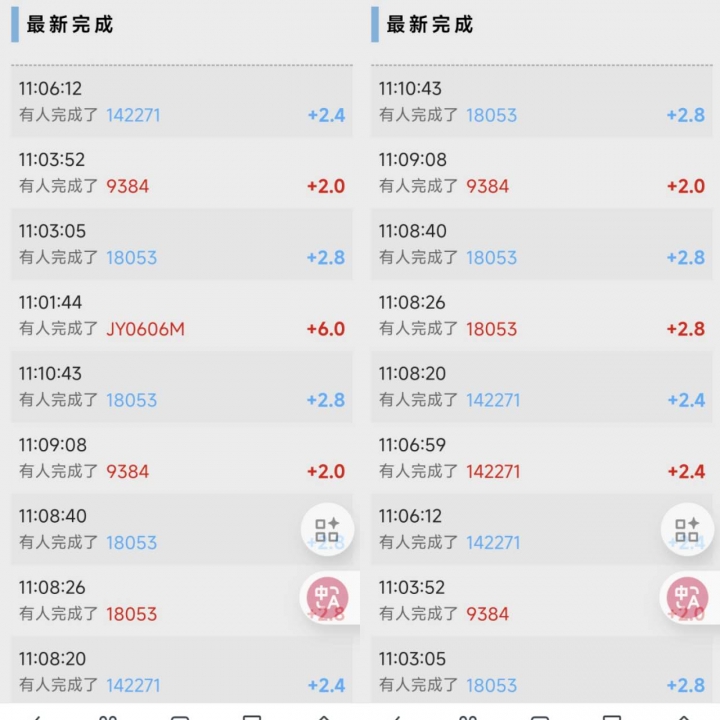Viewport: 720px width, 720px height.
Task: Click the left 最新完成 section header
Action: (70, 24)
